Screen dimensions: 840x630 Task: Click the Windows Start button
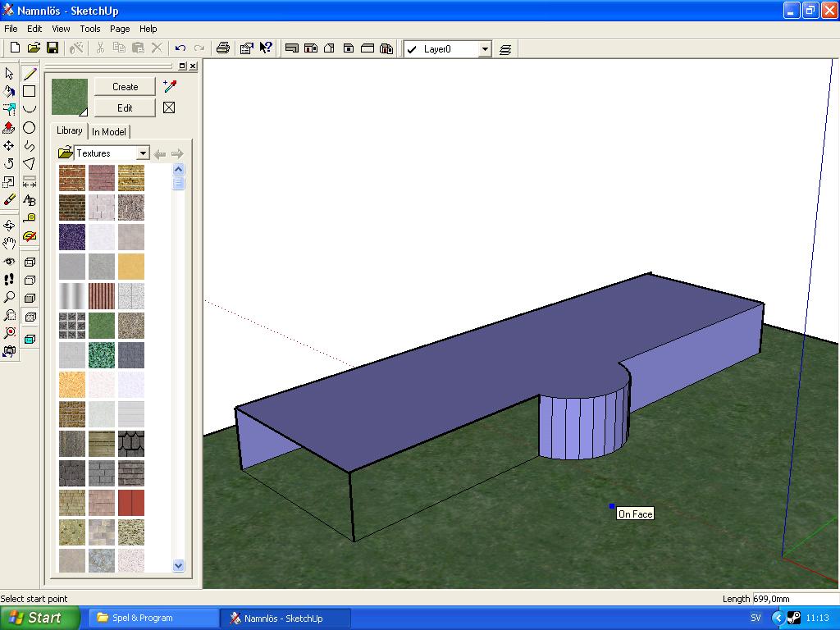(39, 618)
